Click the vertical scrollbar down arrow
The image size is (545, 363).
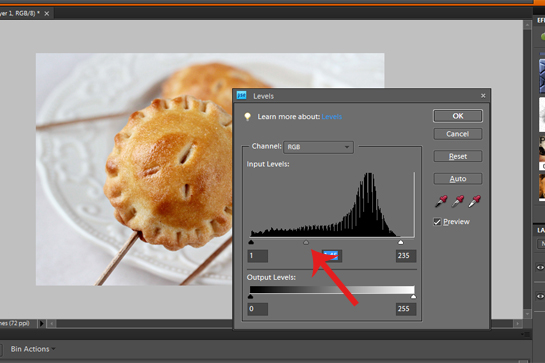click(x=527, y=314)
